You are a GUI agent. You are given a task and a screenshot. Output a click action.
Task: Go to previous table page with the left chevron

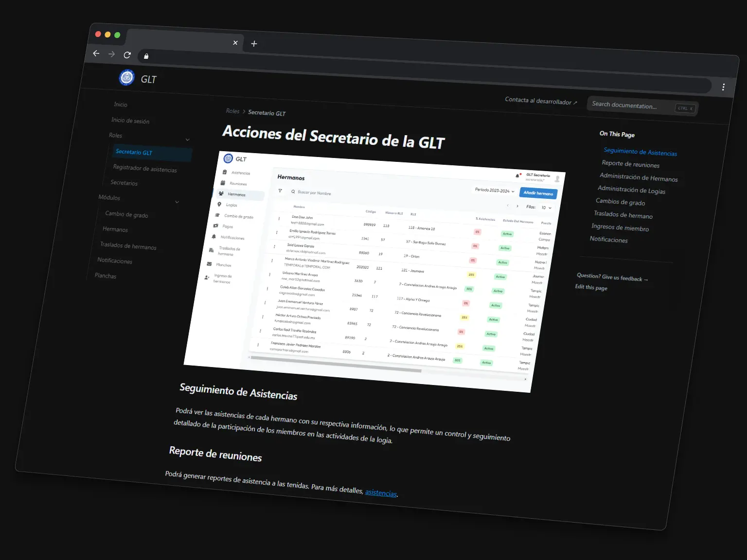tap(507, 205)
